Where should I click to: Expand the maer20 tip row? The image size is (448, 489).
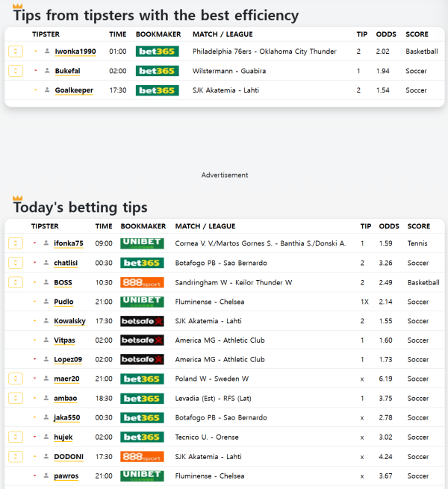[x=15, y=379]
